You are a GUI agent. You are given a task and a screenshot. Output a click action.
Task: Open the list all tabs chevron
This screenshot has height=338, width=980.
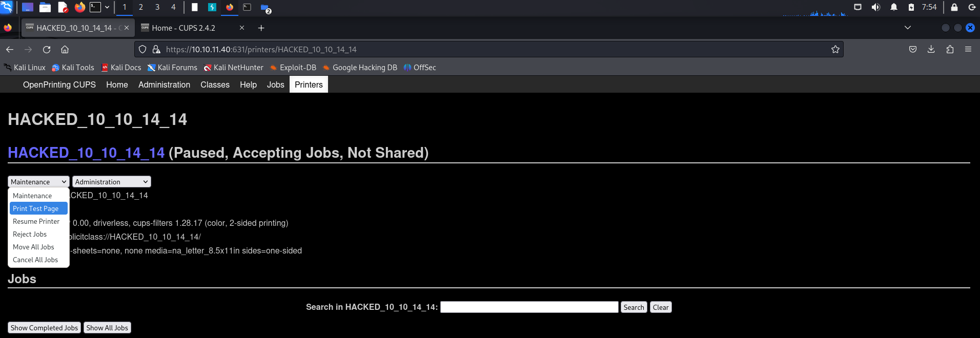coord(908,28)
